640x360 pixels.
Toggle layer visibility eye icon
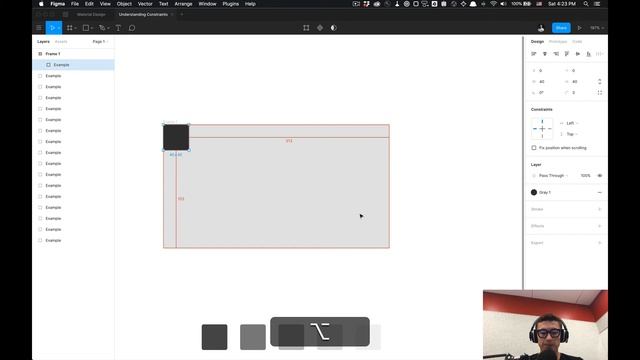[600, 176]
